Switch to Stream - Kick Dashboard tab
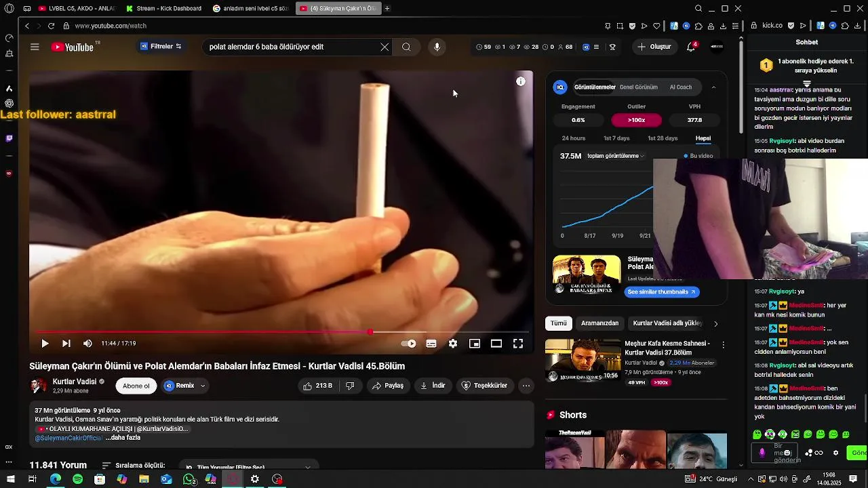This screenshot has width=868, height=488. [x=165, y=8]
